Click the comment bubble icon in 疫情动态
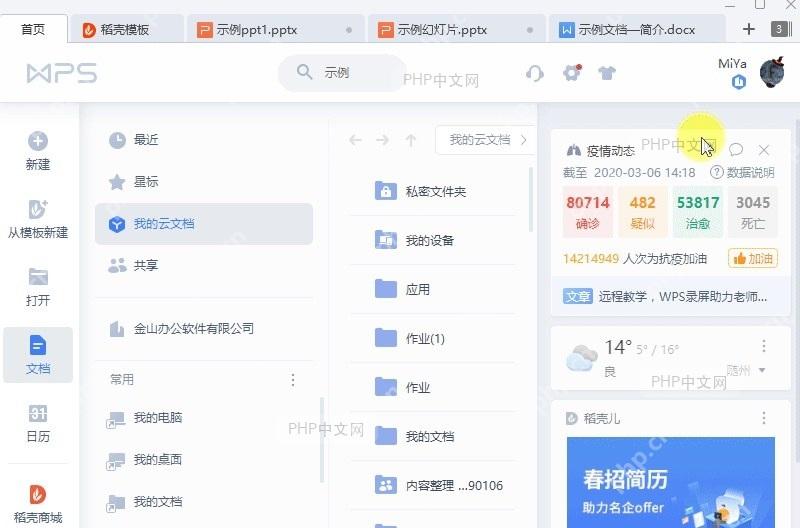This screenshot has height=528, width=800. coord(736,149)
